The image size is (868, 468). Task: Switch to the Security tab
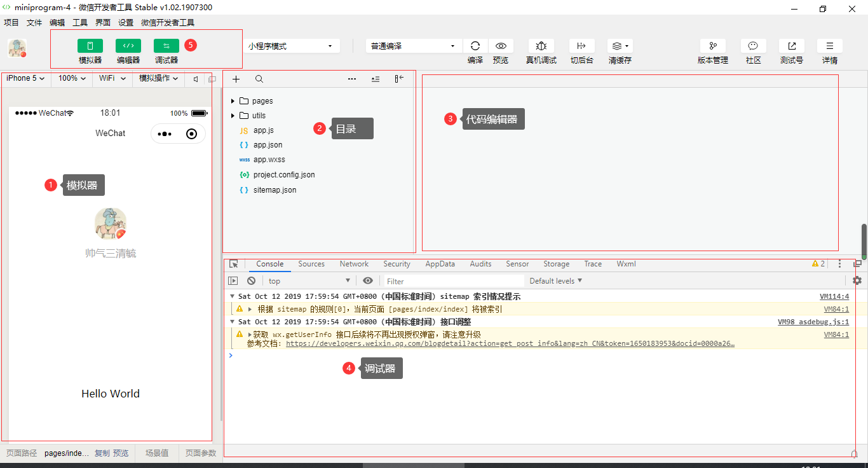pos(397,264)
